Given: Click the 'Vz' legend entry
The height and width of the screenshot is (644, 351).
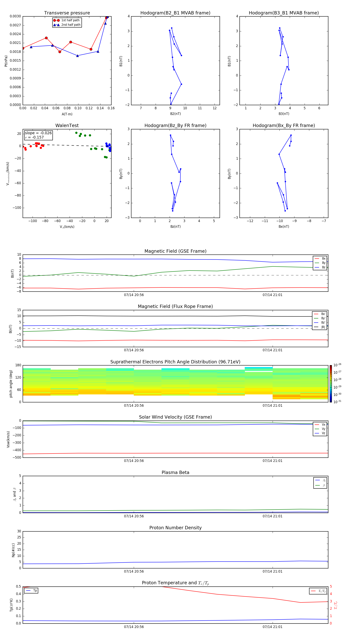Looking at the screenshot, I should 320,433.
